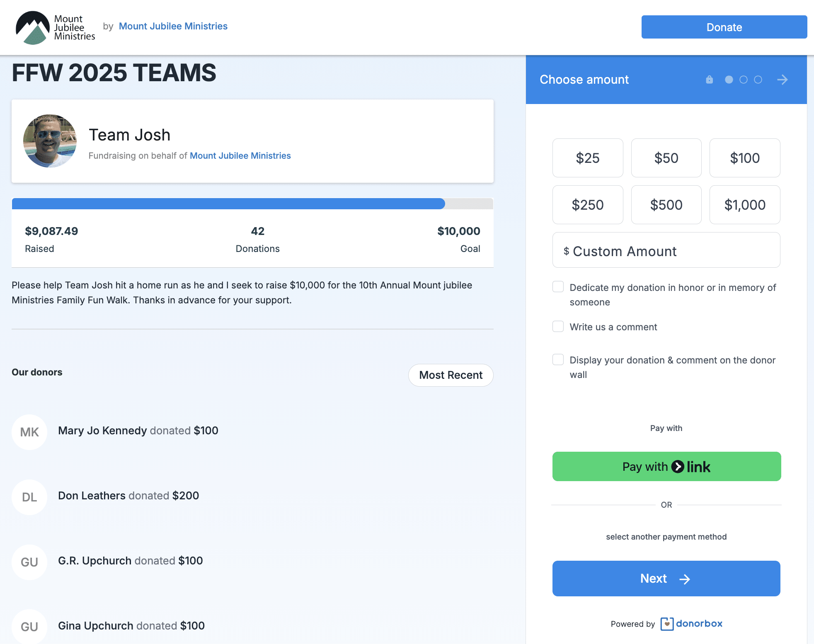Click the forward arrow beside step dots
This screenshot has height=644, width=814.
[x=783, y=80]
